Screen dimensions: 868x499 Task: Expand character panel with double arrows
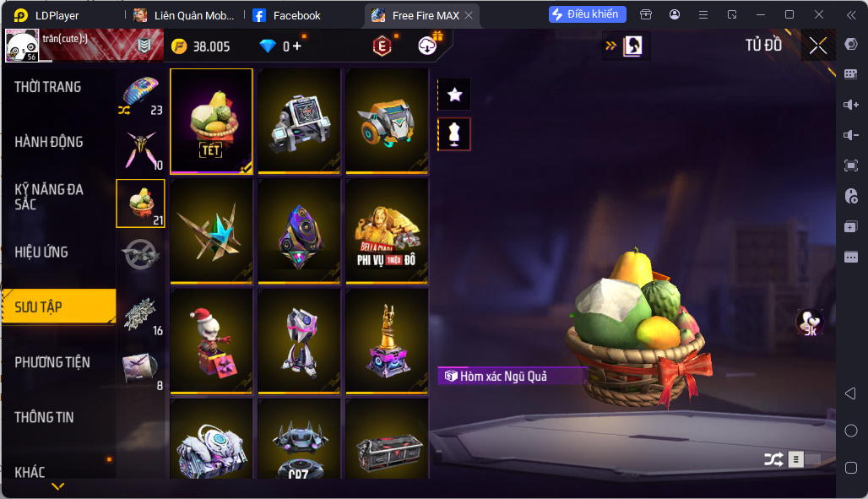coord(610,46)
